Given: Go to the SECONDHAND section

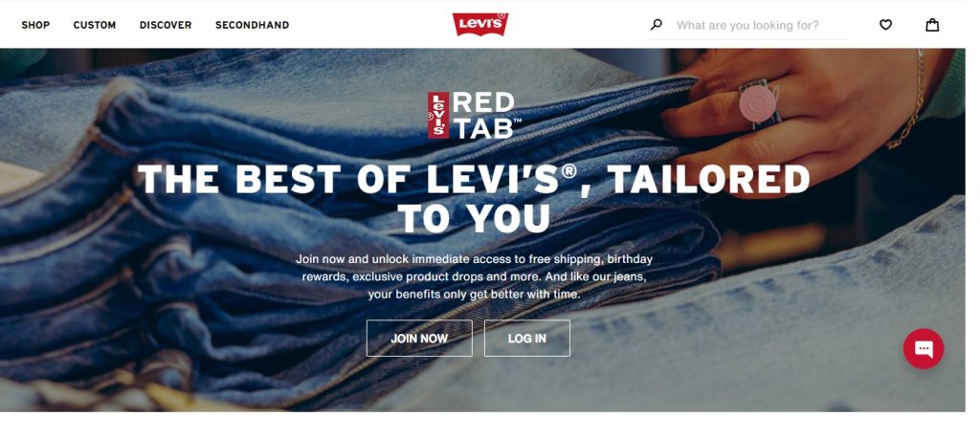Looking at the screenshot, I should pyautogui.click(x=253, y=25).
